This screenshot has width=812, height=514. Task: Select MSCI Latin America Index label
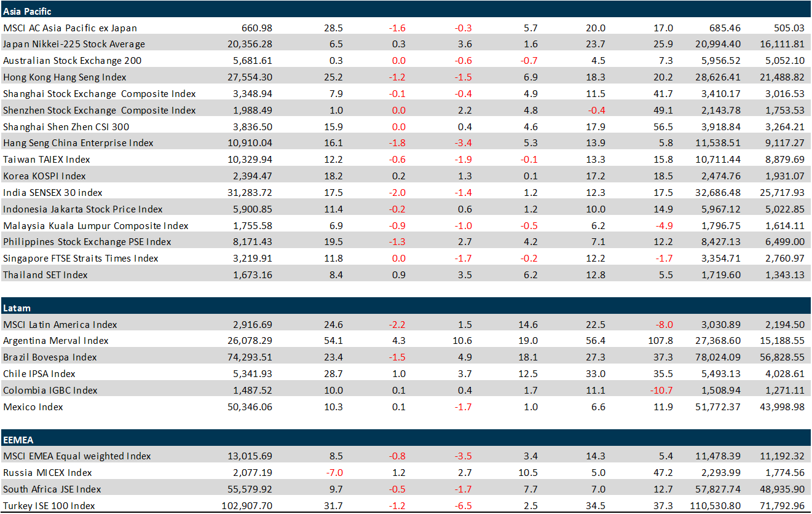60,325
